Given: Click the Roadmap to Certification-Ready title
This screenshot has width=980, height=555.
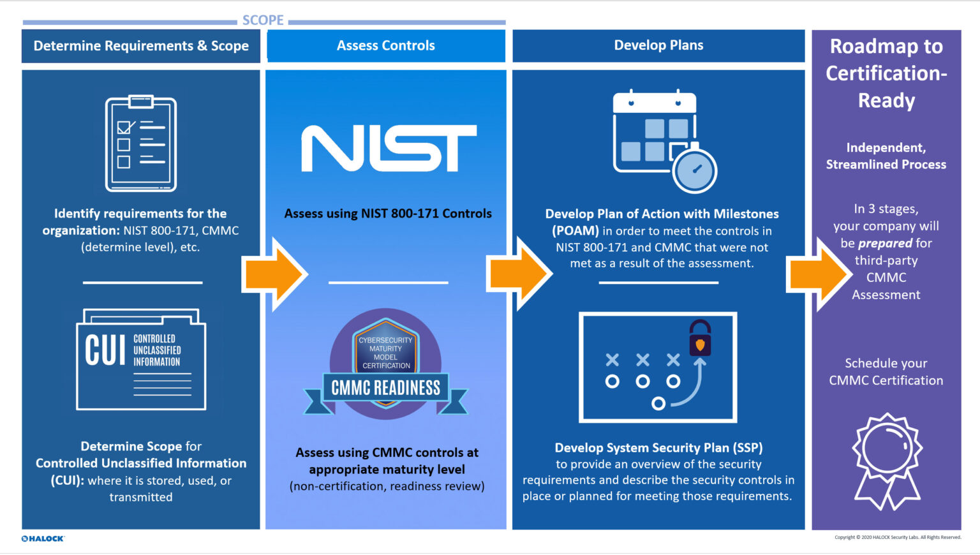Looking at the screenshot, I should [886, 73].
